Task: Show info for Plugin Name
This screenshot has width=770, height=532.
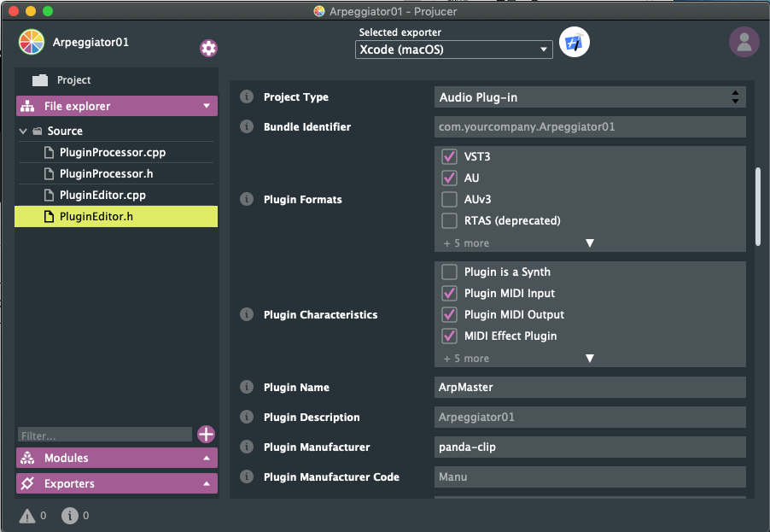Action: tap(247, 387)
